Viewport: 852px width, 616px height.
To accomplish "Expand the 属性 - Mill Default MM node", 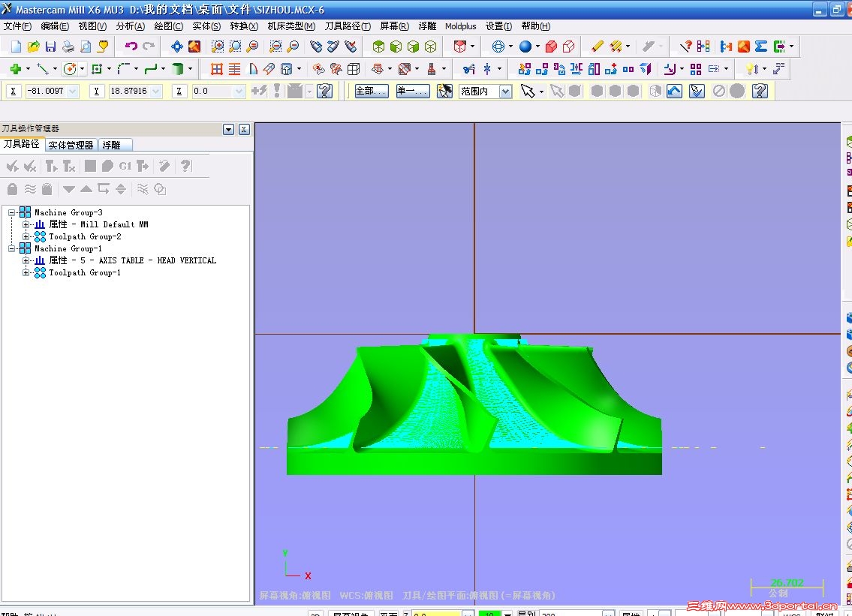I will point(26,225).
